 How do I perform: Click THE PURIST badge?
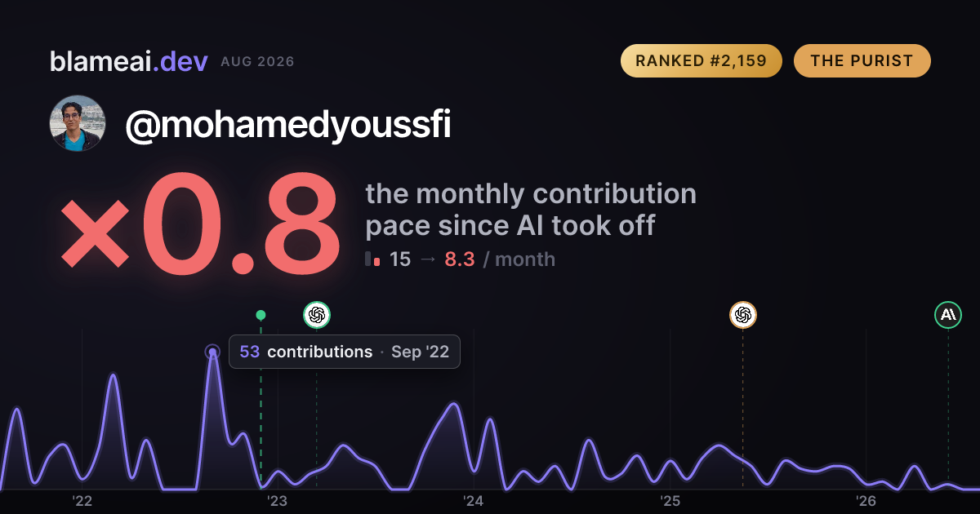tap(862, 61)
